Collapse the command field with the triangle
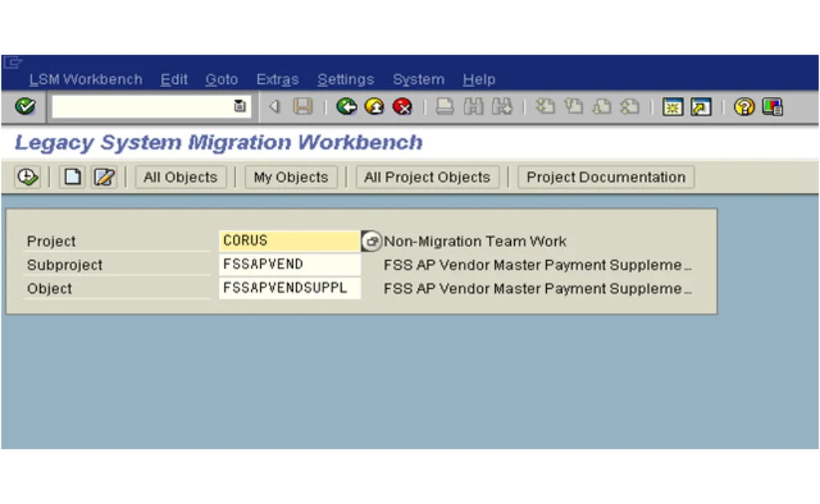 [x=274, y=106]
